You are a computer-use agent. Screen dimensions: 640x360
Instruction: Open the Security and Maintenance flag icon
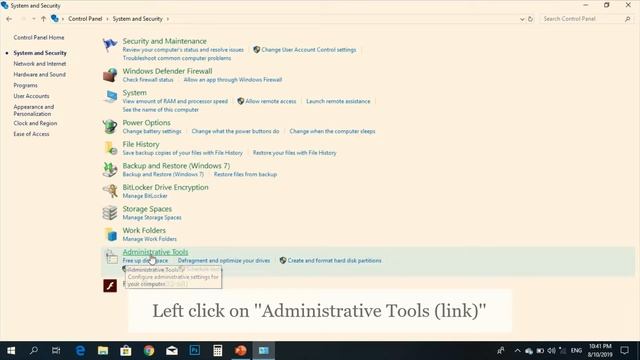[x=110, y=44]
